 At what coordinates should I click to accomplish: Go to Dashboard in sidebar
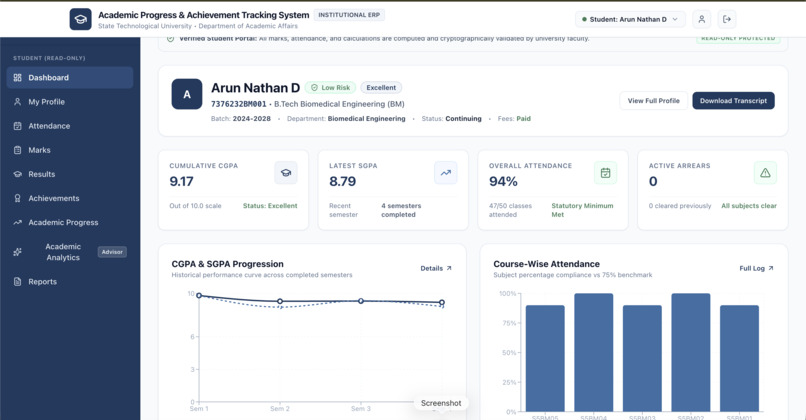point(70,78)
